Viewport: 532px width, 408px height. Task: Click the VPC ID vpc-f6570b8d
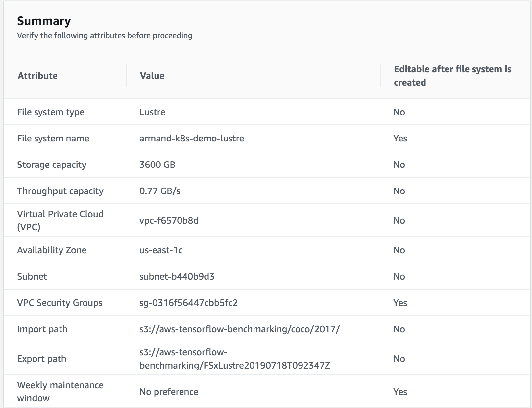[x=169, y=220]
